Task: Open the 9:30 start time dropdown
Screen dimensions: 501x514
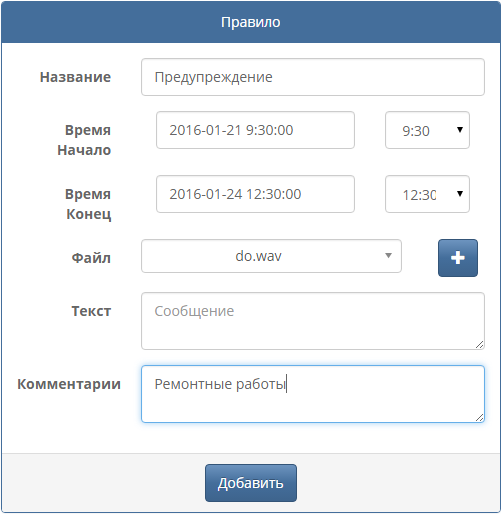Action: click(427, 130)
